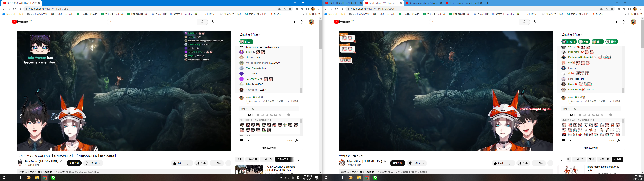The height and width of the screenshot is (181, 644).
Task: Open YouTube guide menu in right window
Action: 328,22
